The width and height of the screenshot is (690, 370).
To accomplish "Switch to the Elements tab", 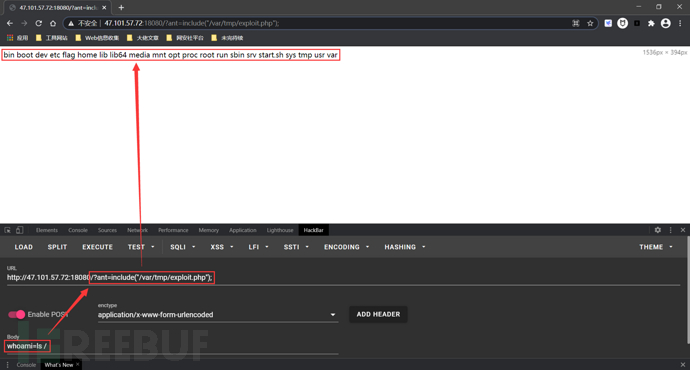I will pyautogui.click(x=47, y=230).
